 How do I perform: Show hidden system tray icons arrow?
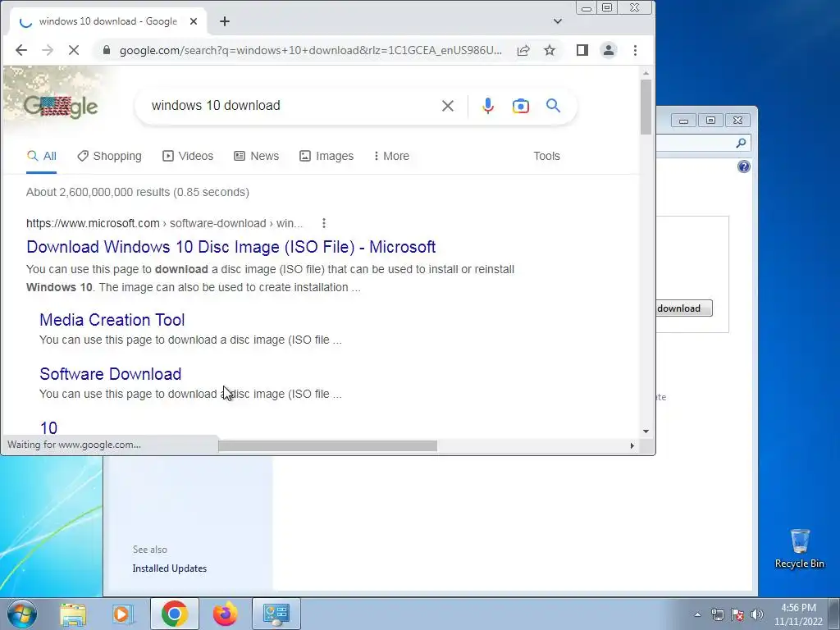tap(697, 614)
